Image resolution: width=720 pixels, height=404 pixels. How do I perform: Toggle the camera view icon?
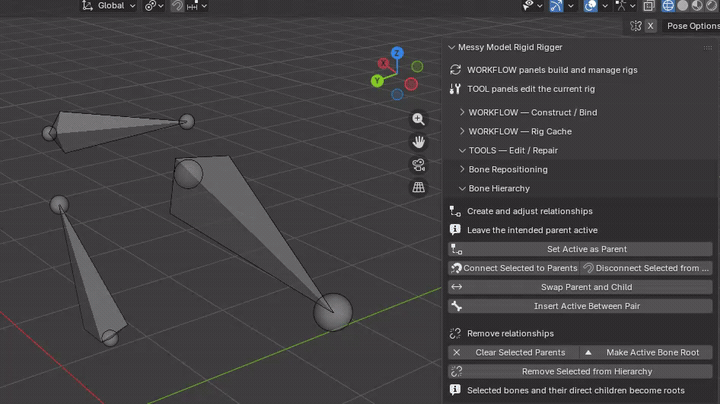418,165
